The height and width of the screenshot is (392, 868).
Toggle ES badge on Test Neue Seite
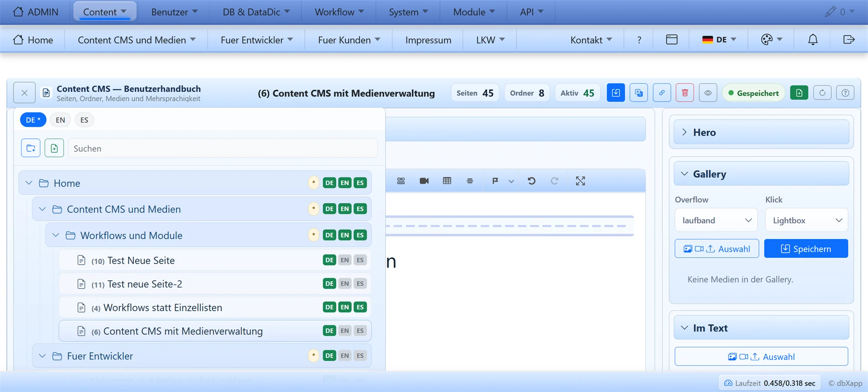tap(360, 260)
